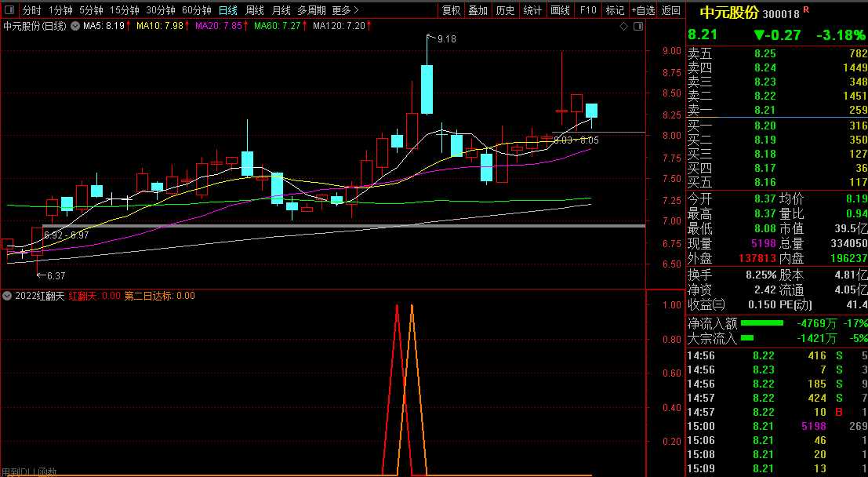
Task: Toggle 叠加 overlay mode
Action: tap(478, 10)
